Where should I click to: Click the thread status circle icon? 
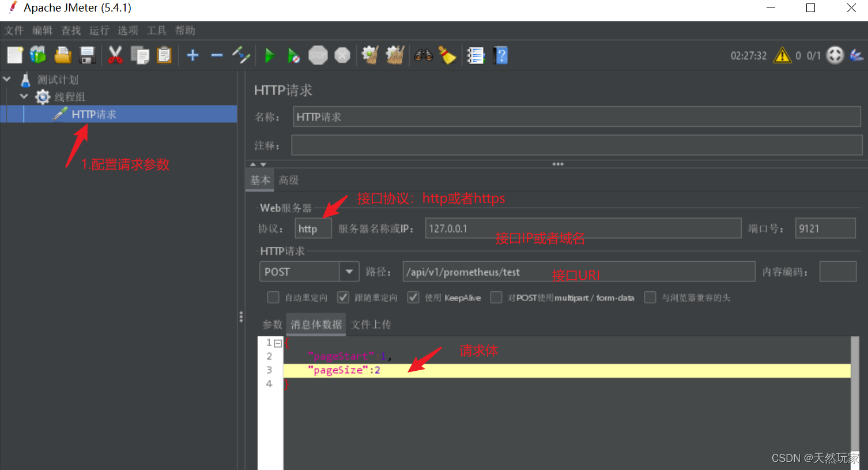835,55
